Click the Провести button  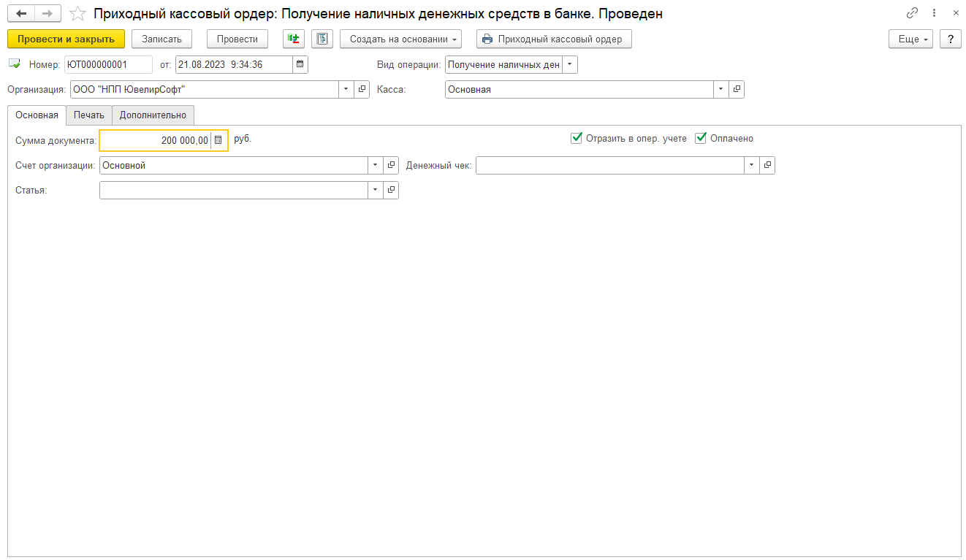(x=237, y=39)
